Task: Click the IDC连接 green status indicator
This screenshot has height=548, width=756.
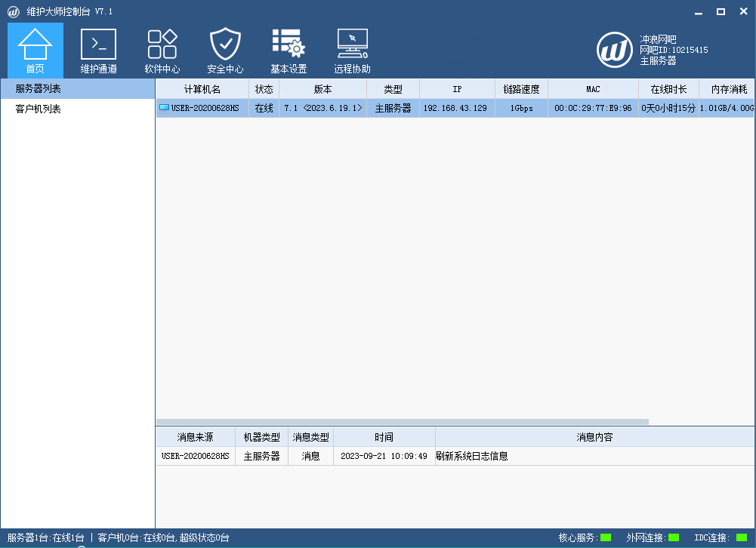Action: (742, 538)
